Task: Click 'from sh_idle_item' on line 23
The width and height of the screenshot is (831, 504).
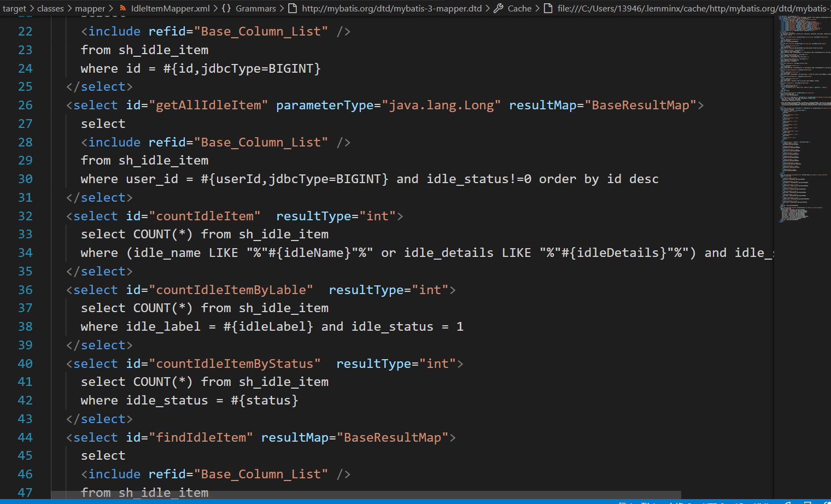Action: 144,50
